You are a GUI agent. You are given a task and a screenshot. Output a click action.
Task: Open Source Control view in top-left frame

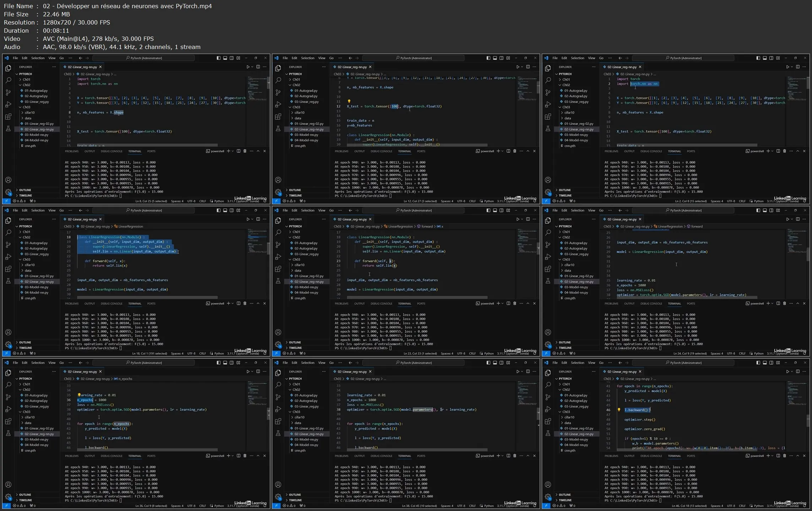coord(8,92)
